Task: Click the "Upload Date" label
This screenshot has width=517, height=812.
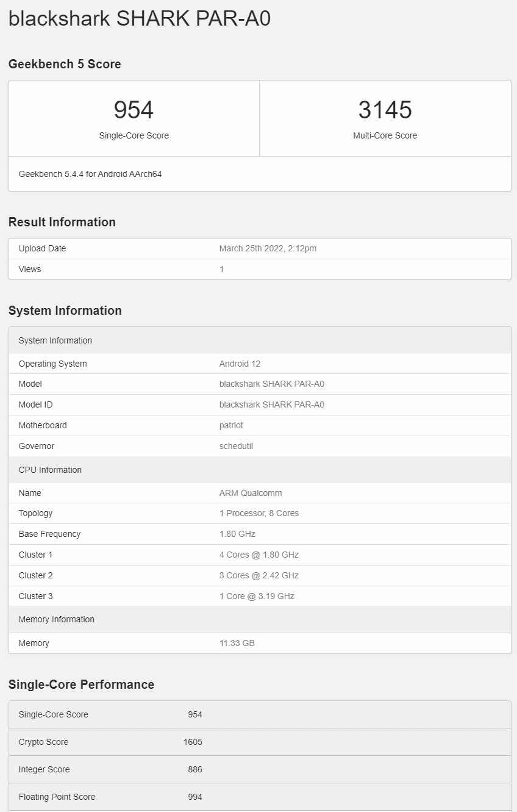Action: (42, 248)
